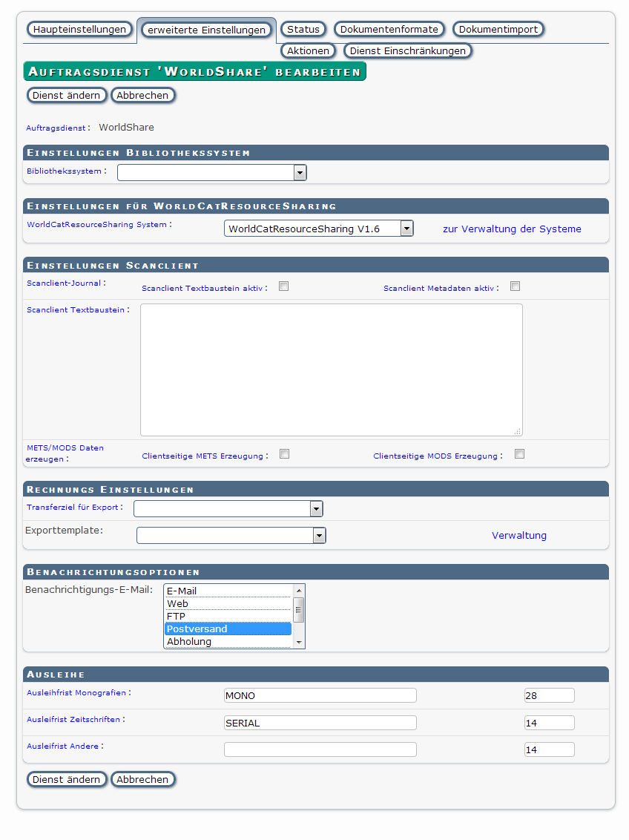Click the 'Bibliothekssystem' label
Screen dimensions: 629x840
click(65, 171)
